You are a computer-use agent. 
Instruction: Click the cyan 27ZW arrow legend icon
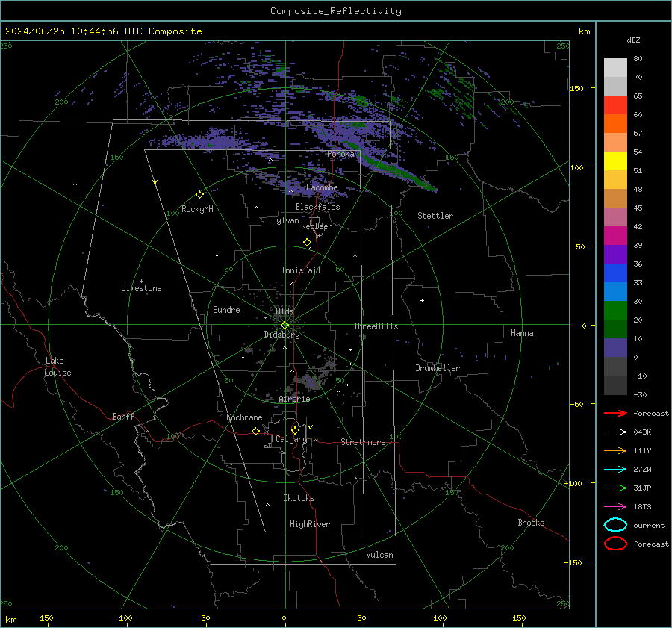click(x=615, y=470)
